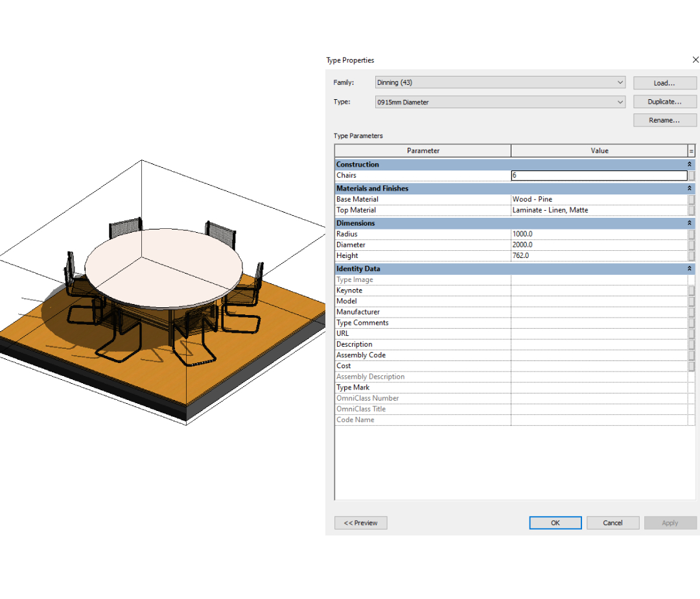This screenshot has width=700, height=599.
Task: Collapse the Construction section chevron
Action: [x=690, y=165]
